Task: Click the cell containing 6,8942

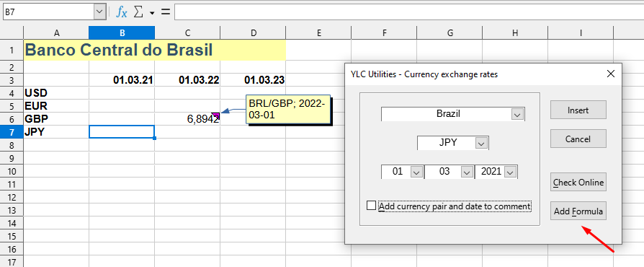Action: click(x=187, y=119)
